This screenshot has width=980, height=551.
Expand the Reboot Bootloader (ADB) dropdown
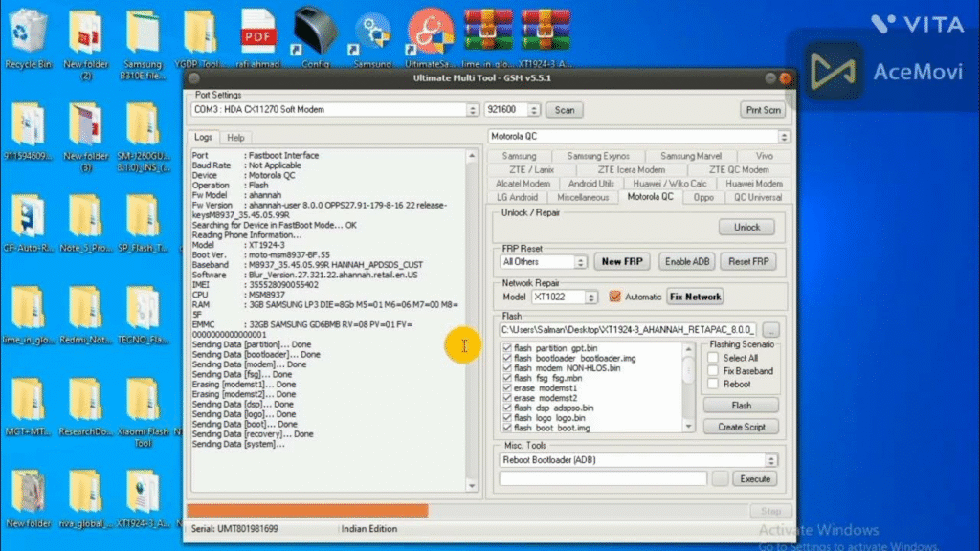tap(771, 460)
